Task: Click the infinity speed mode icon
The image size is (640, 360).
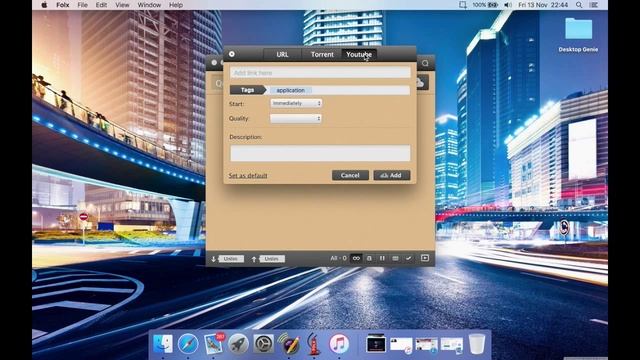Action: pyautogui.click(x=356, y=258)
